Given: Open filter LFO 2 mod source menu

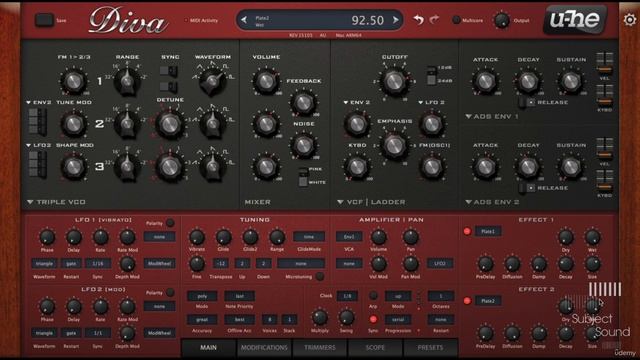Looking at the screenshot, I should click(431, 102).
